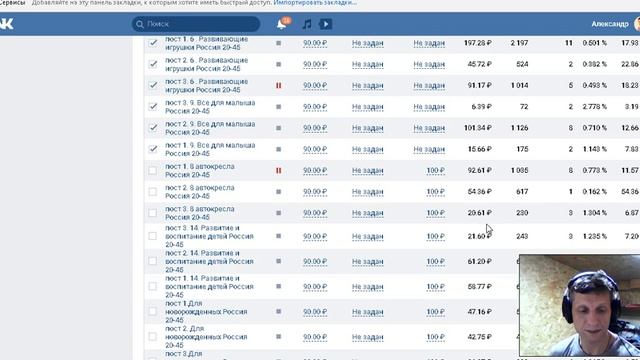This screenshot has height=360, width=640.
Task: Open ad 'пост 1. 6. Развивающие игрушки Россия 20-45'
Action: coord(207,43)
